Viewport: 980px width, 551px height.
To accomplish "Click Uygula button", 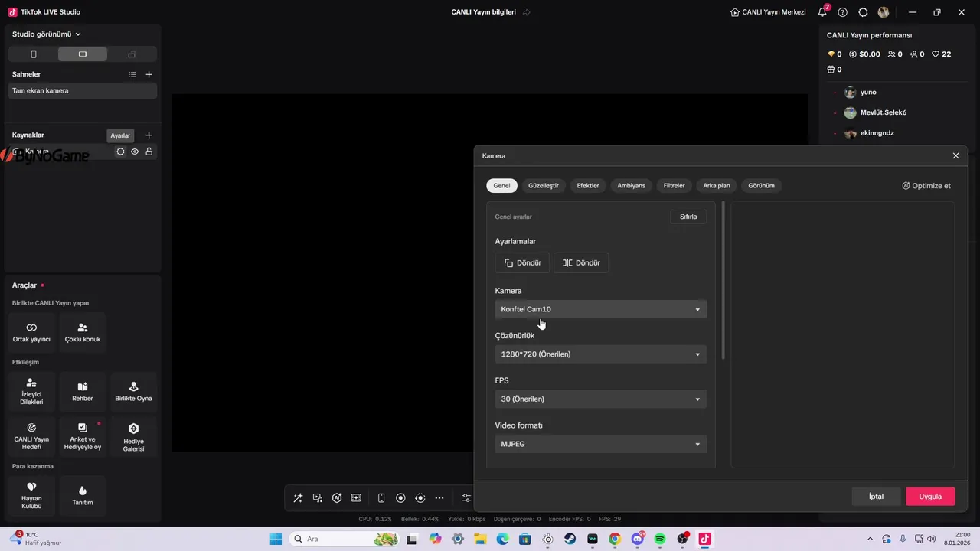I will click(930, 497).
